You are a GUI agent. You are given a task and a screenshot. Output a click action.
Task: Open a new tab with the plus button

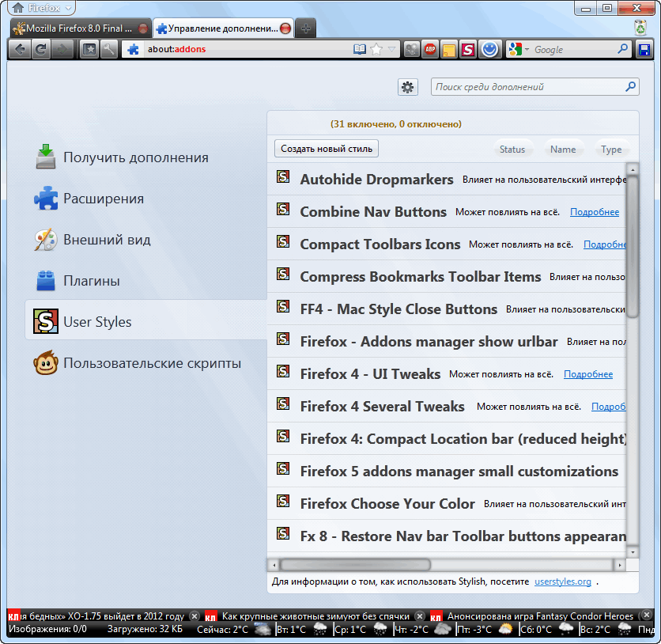point(306,28)
